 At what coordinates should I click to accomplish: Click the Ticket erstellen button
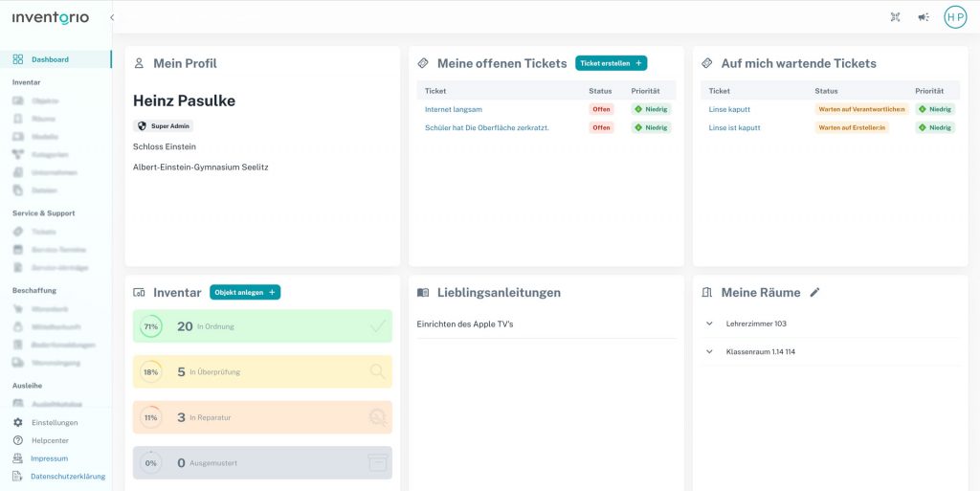(x=612, y=63)
